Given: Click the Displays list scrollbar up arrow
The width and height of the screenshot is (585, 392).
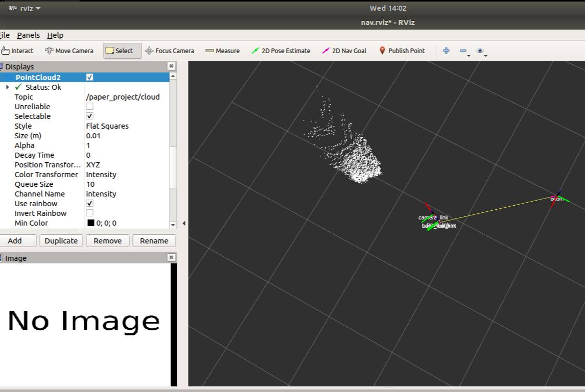Looking at the screenshot, I should pos(173,76).
